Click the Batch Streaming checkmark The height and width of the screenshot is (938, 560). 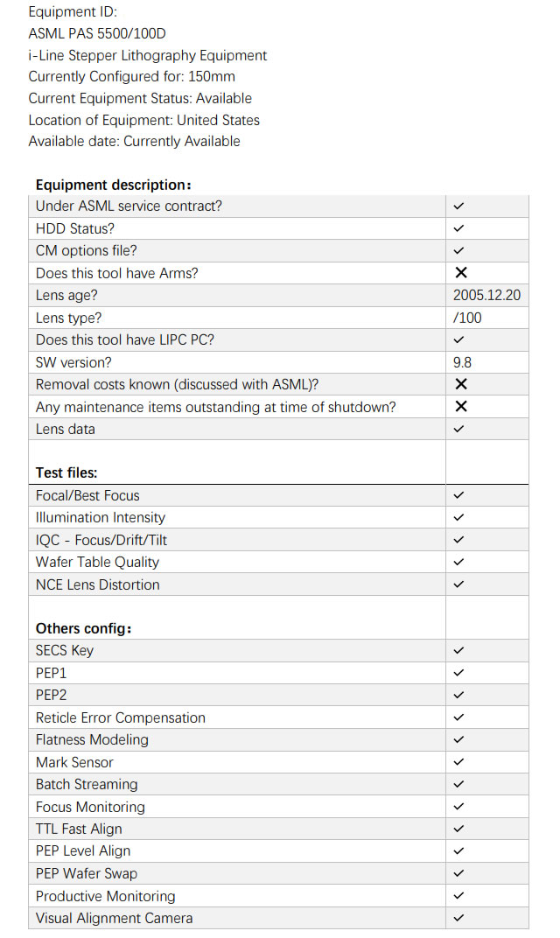point(458,784)
